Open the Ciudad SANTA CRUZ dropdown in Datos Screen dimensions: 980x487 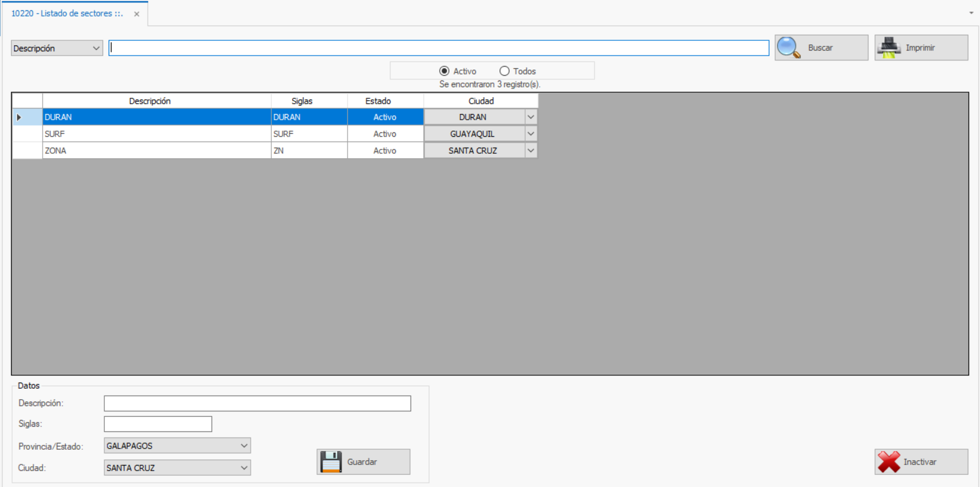pos(244,468)
